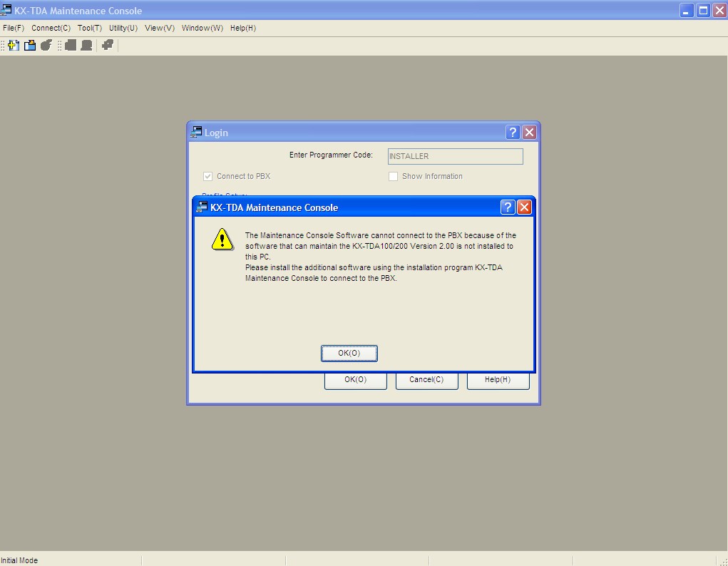Click the greyed-out puzzle-piece toolbar icon

[x=108, y=45]
